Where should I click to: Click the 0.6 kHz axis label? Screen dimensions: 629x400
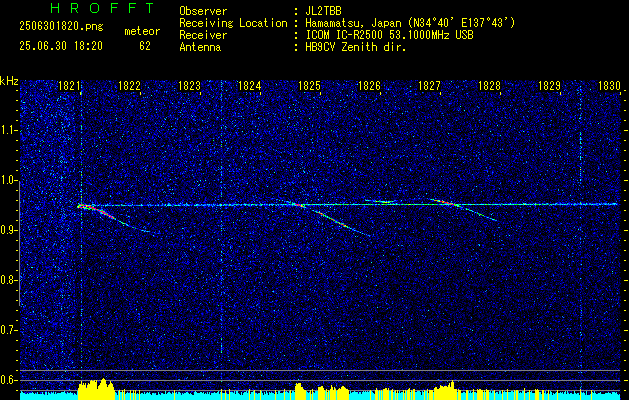[x=8, y=380]
